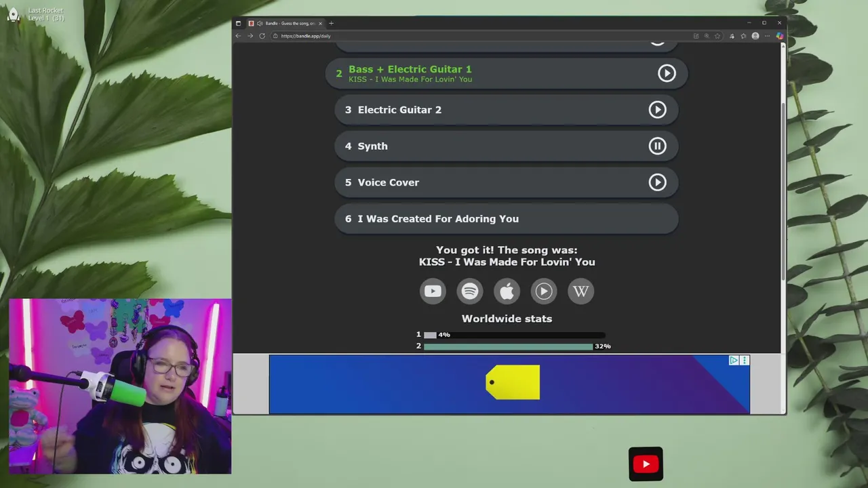
Task: Click the Last Rocket icon
Action: (x=13, y=14)
